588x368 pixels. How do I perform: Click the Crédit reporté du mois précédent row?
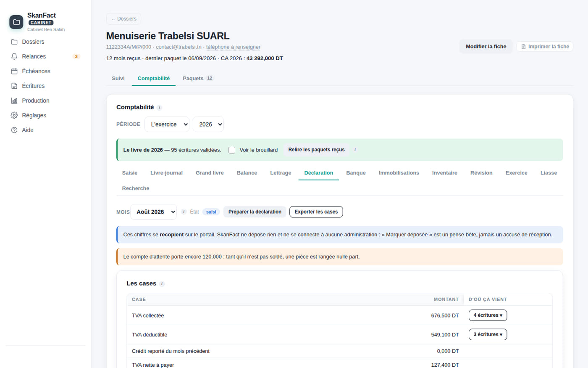pyautogui.click(x=339, y=351)
